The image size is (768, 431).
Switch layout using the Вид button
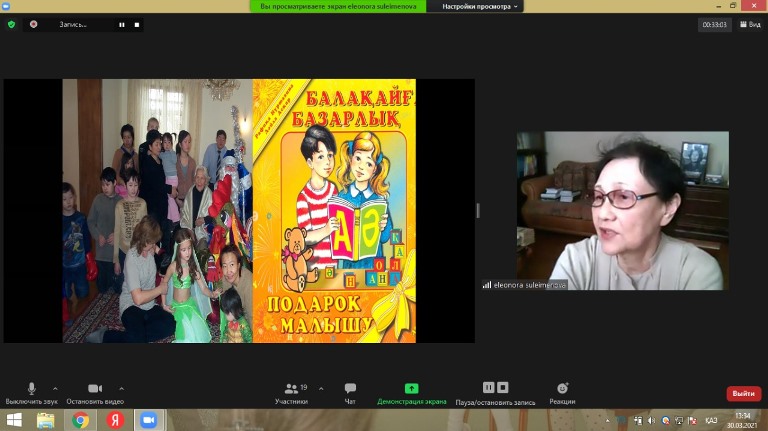point(750,24)
